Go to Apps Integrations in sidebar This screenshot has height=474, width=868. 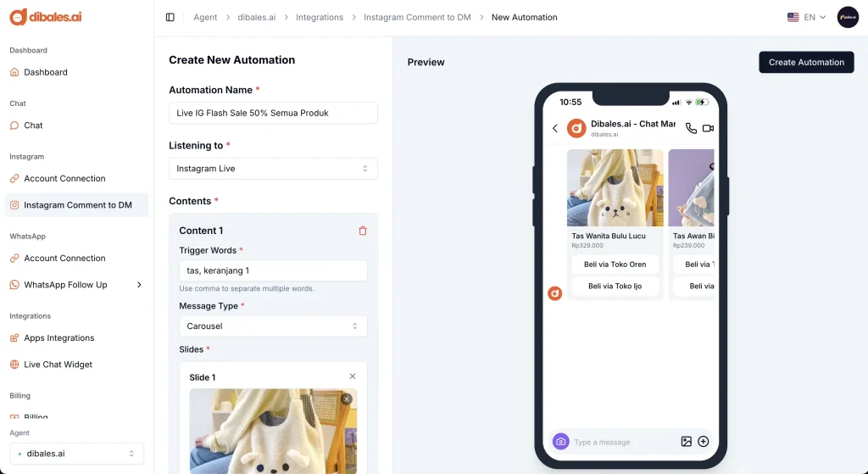(x=58, y=338)
